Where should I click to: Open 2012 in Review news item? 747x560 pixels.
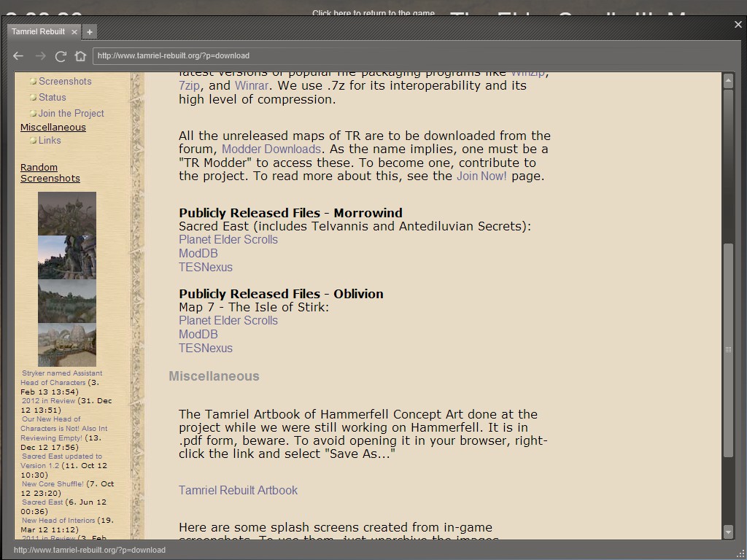click(x=49, y=401)
